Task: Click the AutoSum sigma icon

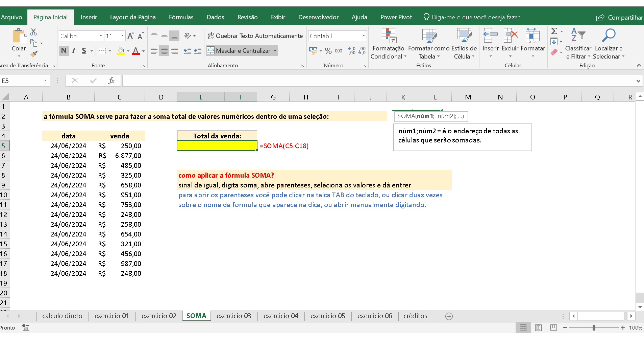Action: click(554, 31)
